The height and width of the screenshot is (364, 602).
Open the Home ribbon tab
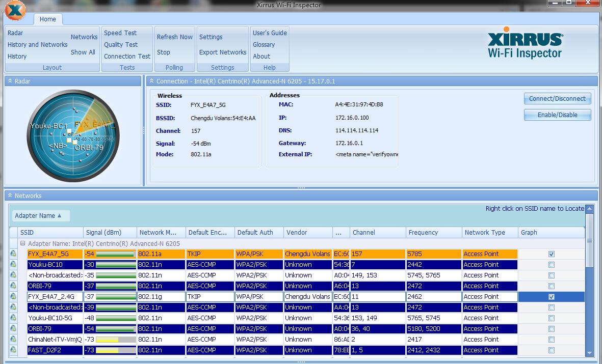point(48,19)
